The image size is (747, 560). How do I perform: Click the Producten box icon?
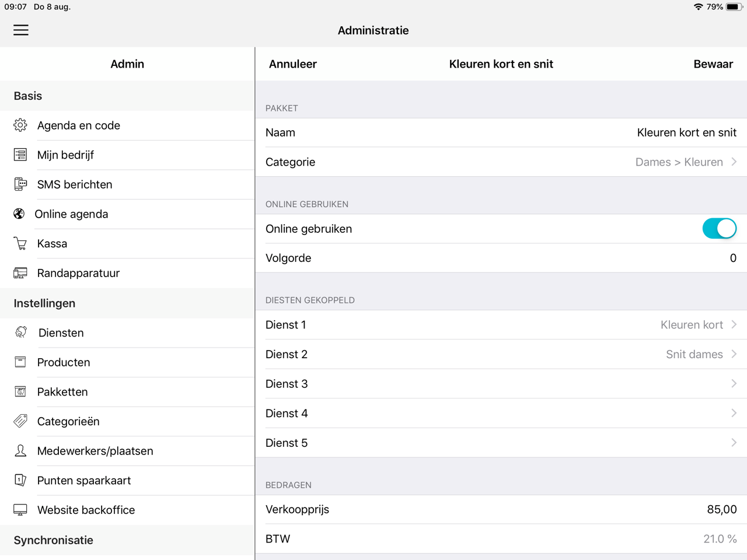click(x=20, y=362)
